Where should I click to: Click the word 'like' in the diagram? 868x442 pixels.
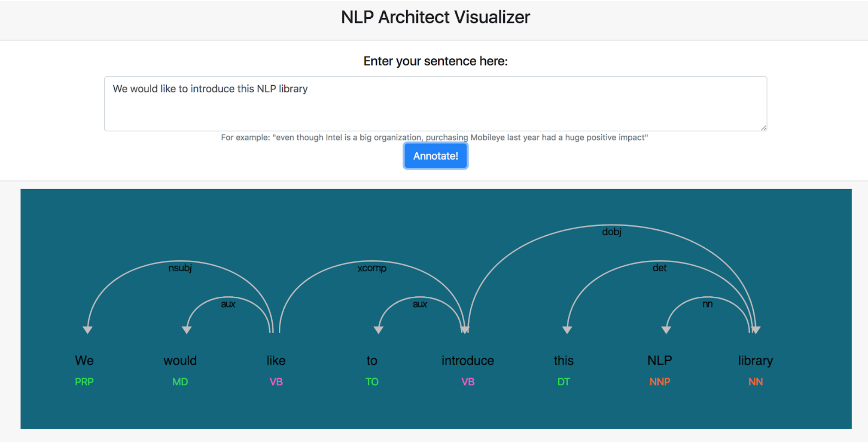click(x=276, y=360)
